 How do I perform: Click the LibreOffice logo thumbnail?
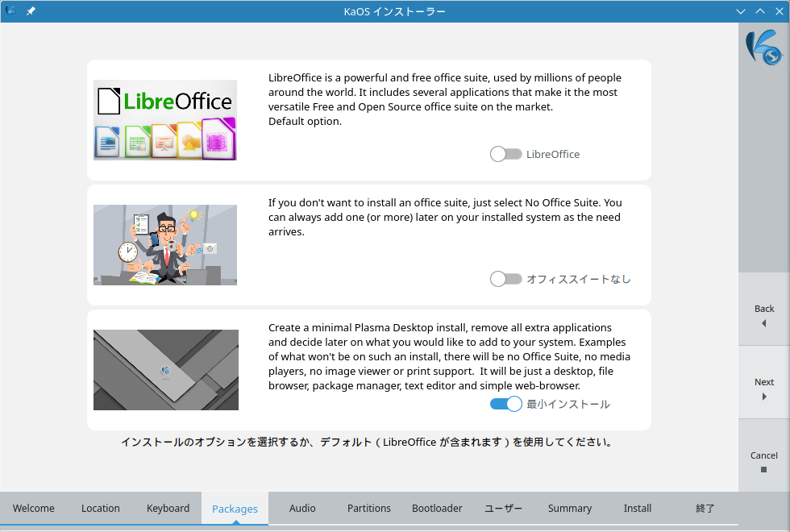click(165, 120)
